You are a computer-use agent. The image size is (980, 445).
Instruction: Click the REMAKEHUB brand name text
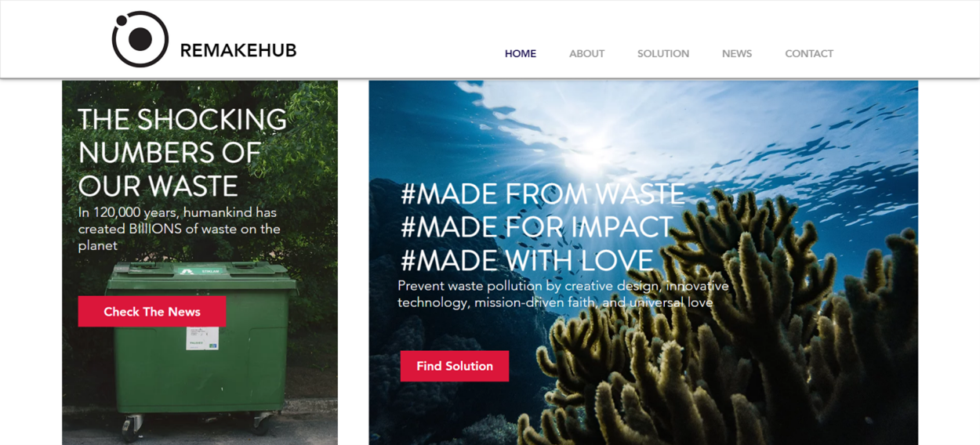238,50
